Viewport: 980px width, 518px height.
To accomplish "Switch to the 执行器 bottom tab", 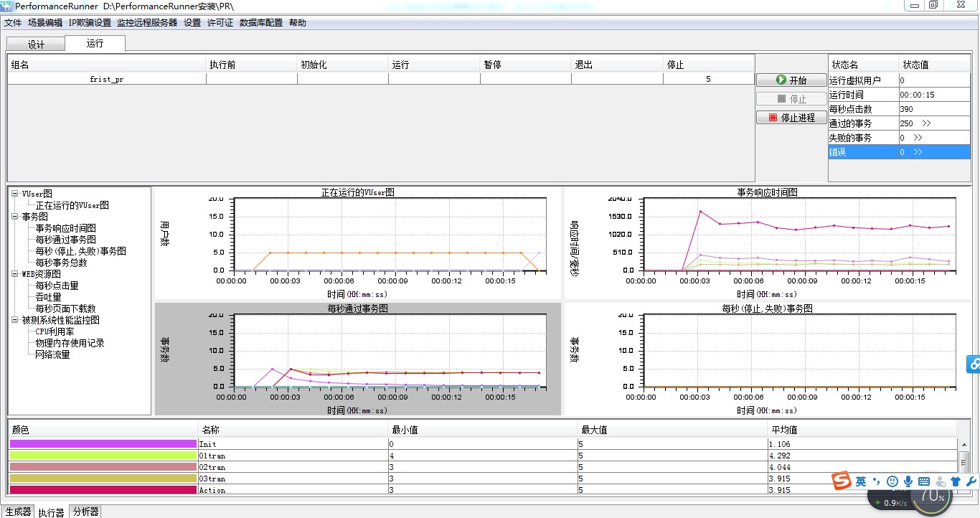I will click(51, 512).
